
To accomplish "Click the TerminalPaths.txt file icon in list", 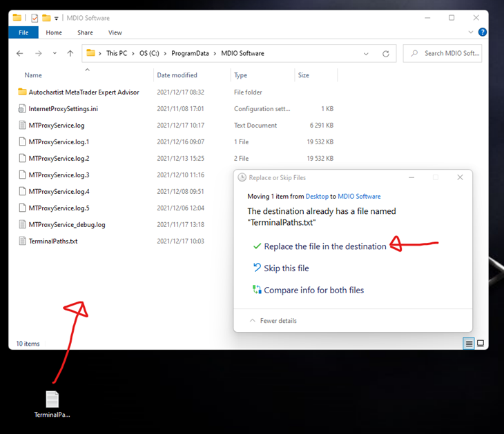I will click(22, 241).
